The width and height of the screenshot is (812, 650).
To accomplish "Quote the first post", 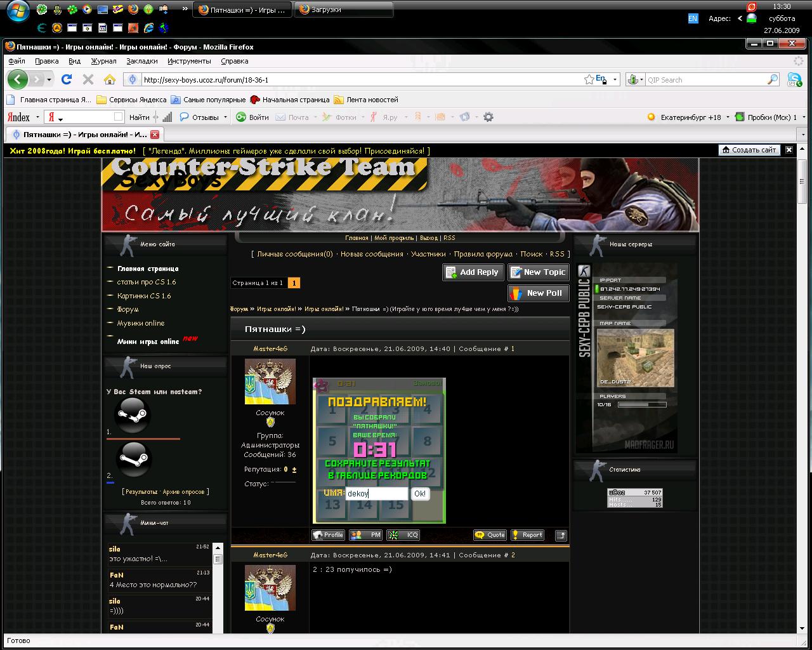I will (490, 535).
